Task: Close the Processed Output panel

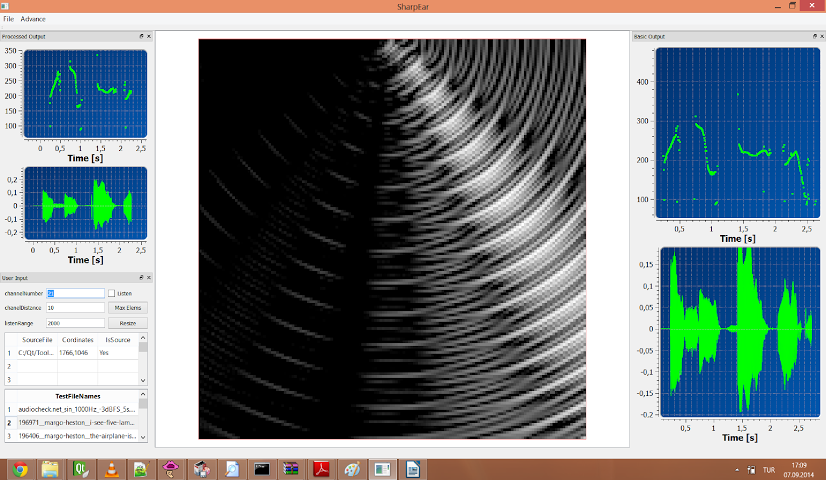Action: click(x=149, y=36)
